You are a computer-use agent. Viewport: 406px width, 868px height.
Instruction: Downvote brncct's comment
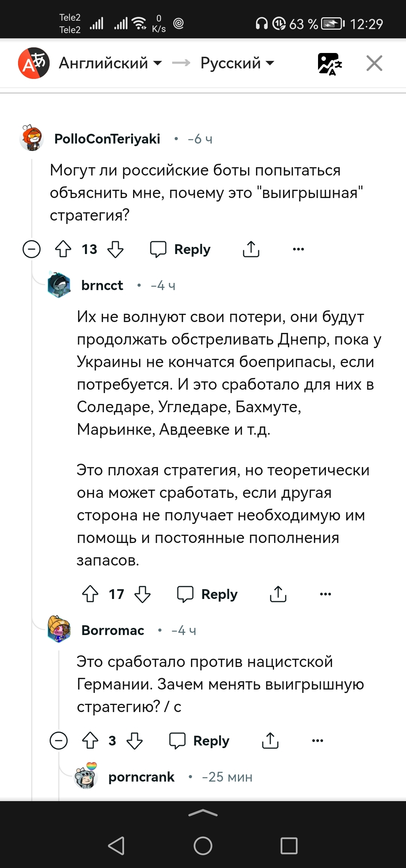142,594
